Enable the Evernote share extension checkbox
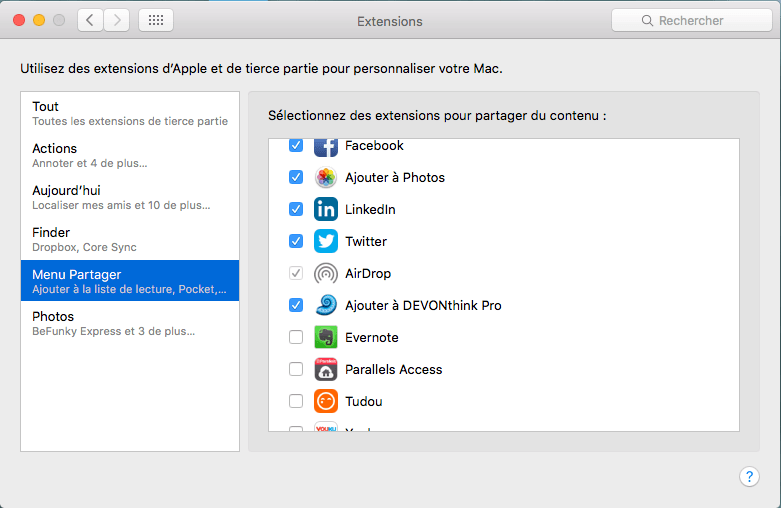 coord(296,337)
